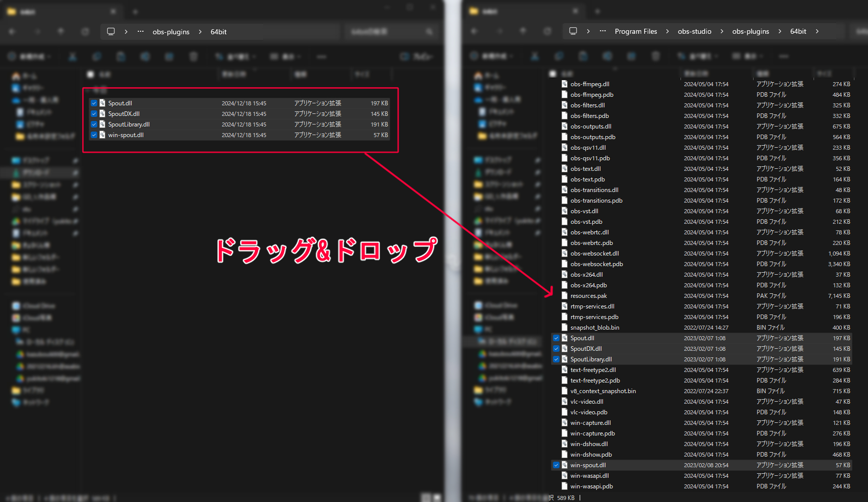
Task: Click the Rename icon in the left toolbar
Action: (145, 56)
